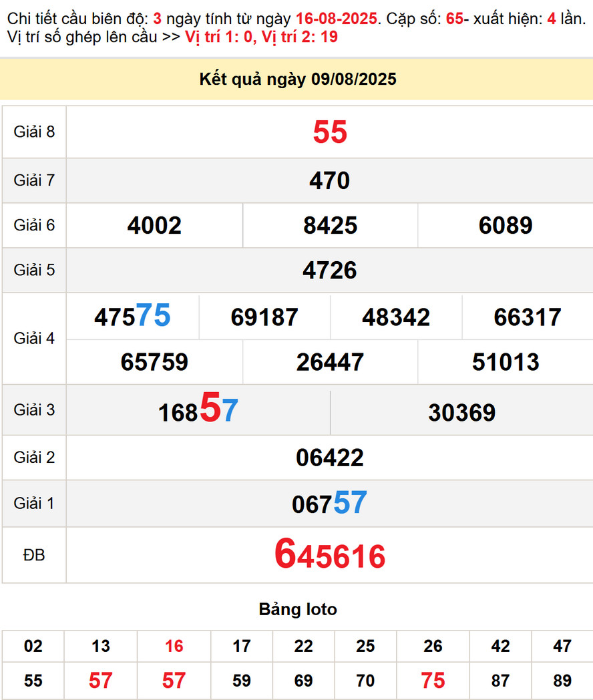Select the ĐB special prize 645616
The height and width of the screenshot is (700, 593).
click(329, 556)
